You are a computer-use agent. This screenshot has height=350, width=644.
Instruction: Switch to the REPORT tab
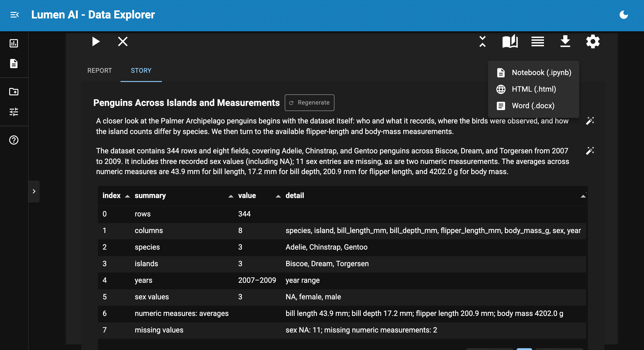point(100,71)
